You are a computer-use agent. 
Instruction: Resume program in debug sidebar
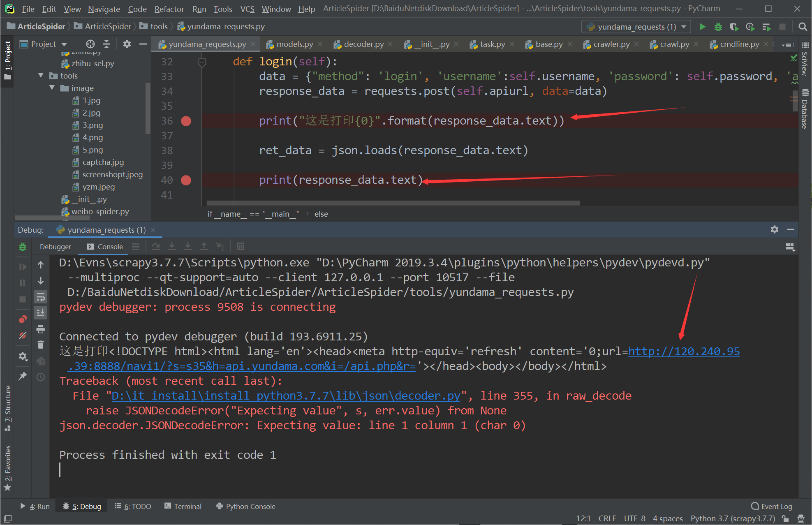tap(23, 267)
